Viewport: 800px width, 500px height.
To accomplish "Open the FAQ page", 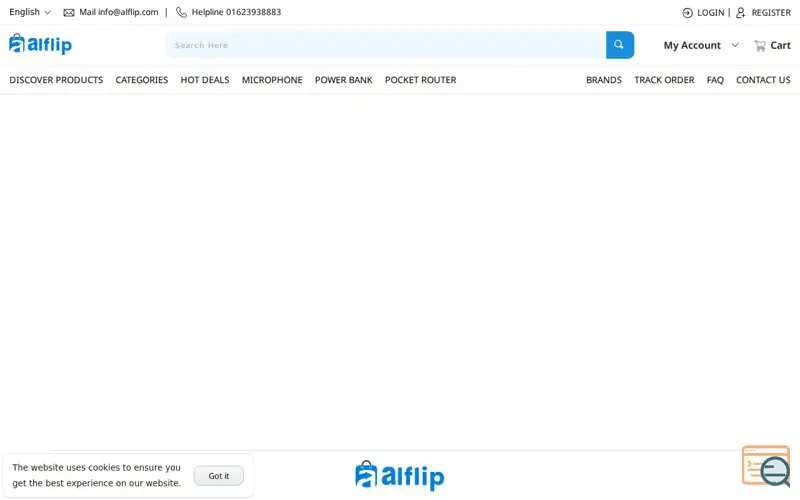I will pos(715,80).
